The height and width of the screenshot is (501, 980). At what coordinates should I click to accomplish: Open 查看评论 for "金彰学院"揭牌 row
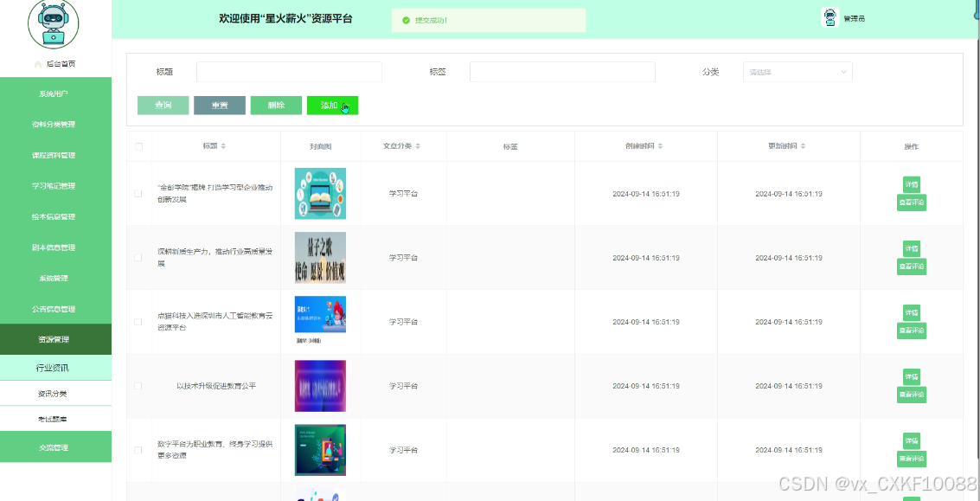pyautogui.click(x=912, y=202)
